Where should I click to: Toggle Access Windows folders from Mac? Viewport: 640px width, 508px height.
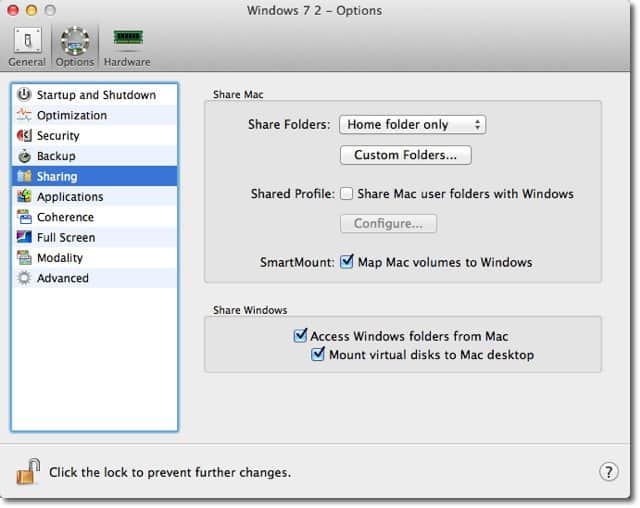(300, 335)
